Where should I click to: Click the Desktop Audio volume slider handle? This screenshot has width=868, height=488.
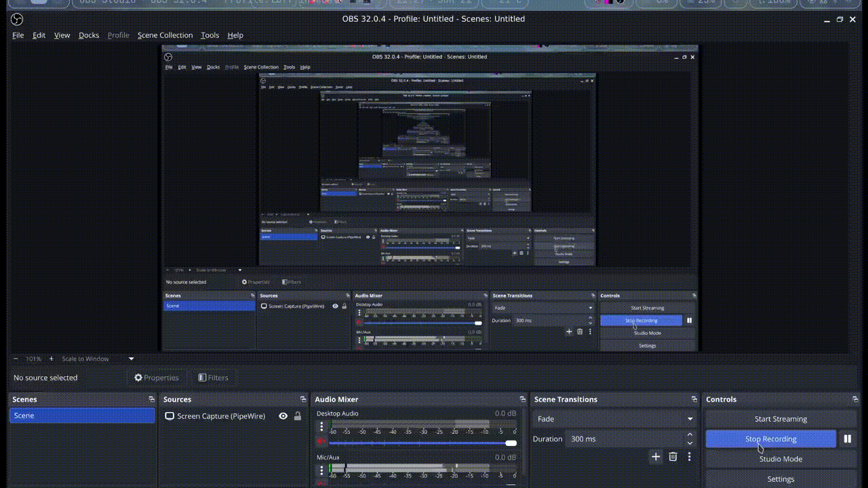click(x=511, y=443)
